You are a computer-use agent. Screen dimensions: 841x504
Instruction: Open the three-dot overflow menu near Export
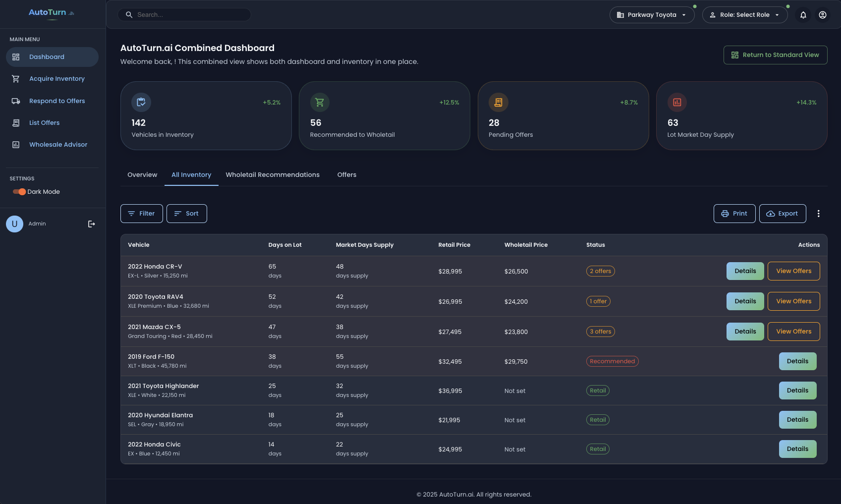pos(819,213)
